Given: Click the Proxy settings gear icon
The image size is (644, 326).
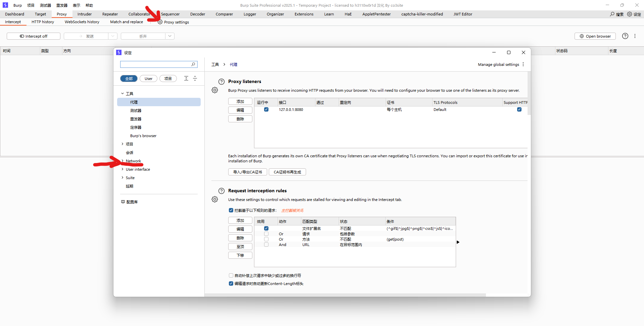Looking at the screenshot, I should point(160,22).
